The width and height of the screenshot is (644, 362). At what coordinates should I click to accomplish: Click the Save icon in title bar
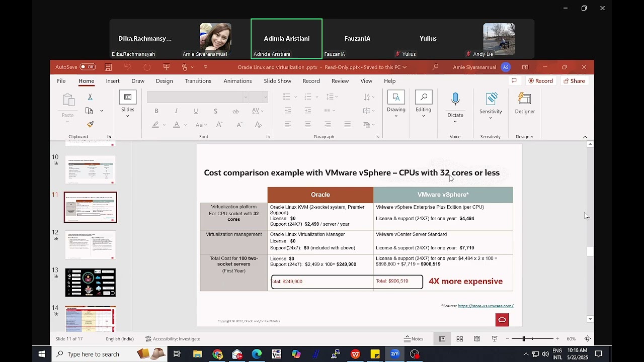tap(108, 67)
